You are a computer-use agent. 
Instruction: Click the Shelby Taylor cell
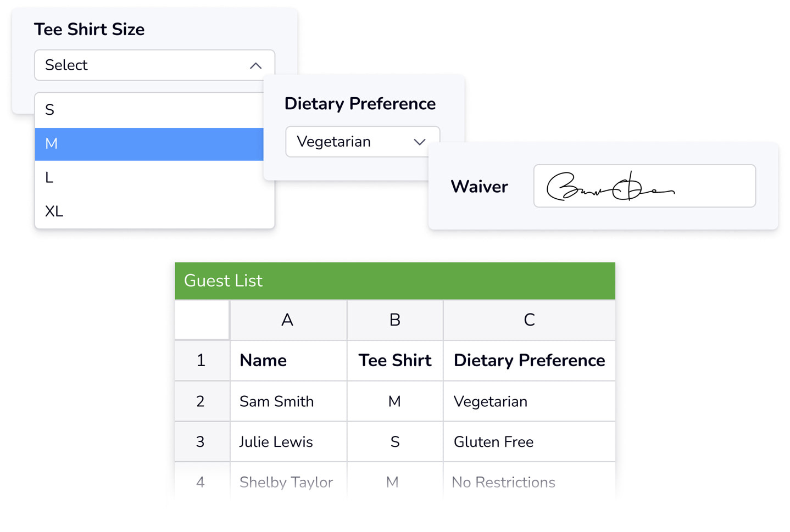click(288, 481)
